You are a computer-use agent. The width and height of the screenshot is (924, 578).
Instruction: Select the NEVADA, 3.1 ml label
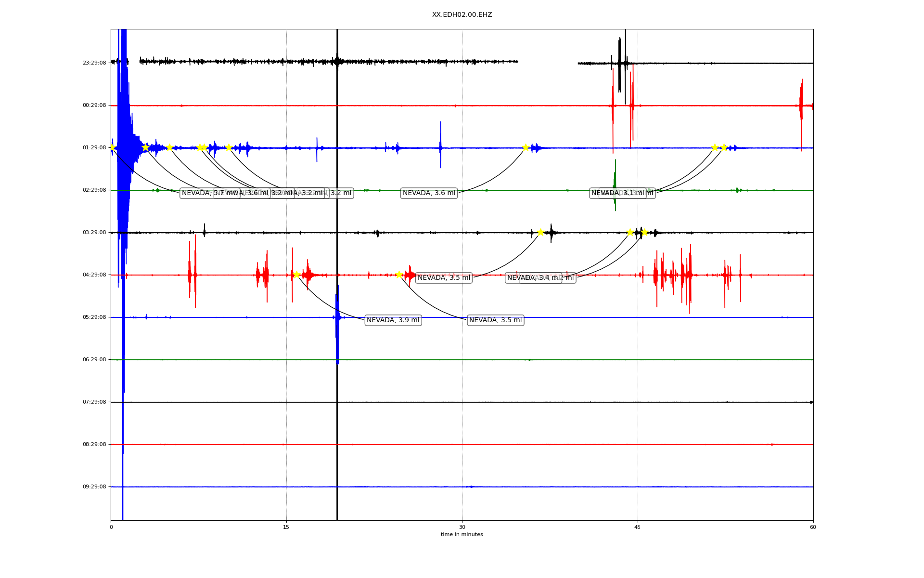coord(617,193)
